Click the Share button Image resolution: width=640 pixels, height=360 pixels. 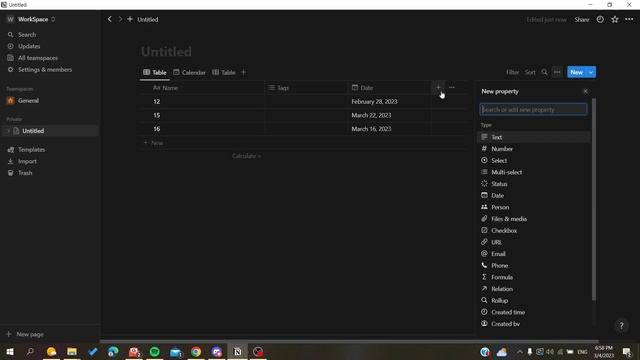coord(582,20)
